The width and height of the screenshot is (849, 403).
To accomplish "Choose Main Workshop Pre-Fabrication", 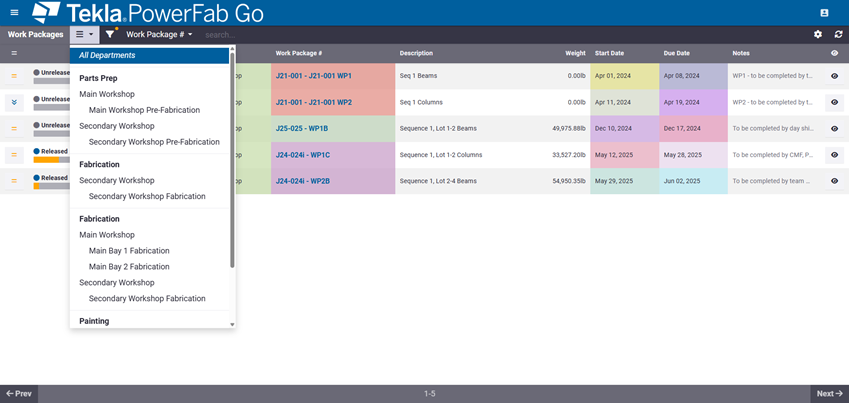I will pos(145,110).
